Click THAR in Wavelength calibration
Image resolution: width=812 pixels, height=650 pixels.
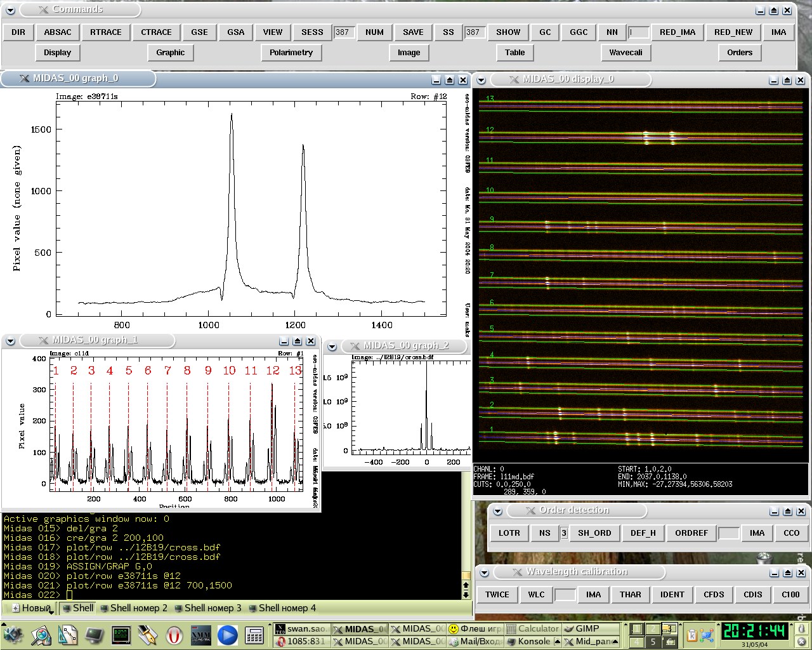[631, 595]
